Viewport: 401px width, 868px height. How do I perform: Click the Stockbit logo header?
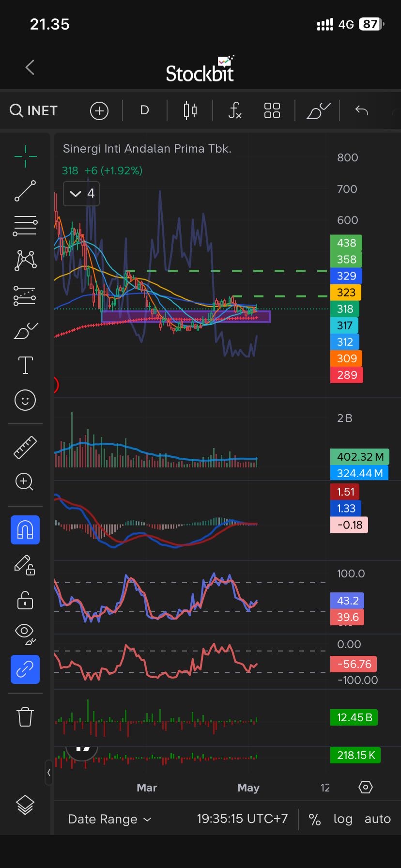click(x=200, y=69)
